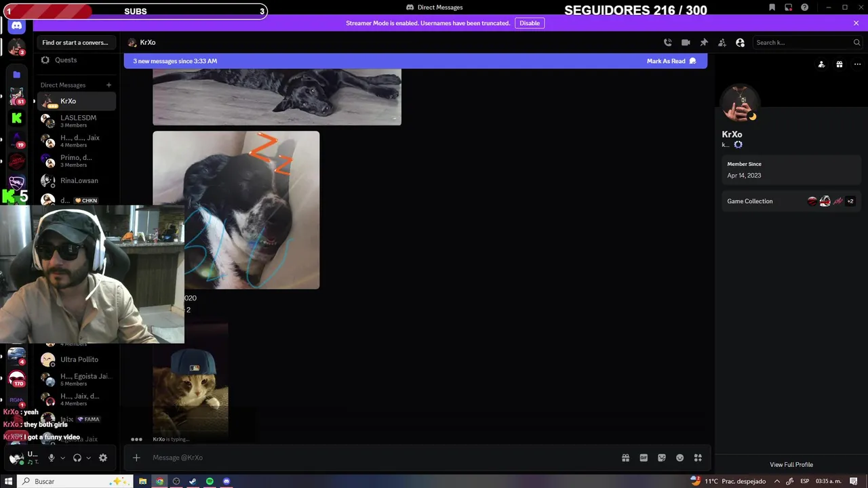Open the Windows notification center
The width and height of the screenshot is (868, 488).
pos(854,481)
